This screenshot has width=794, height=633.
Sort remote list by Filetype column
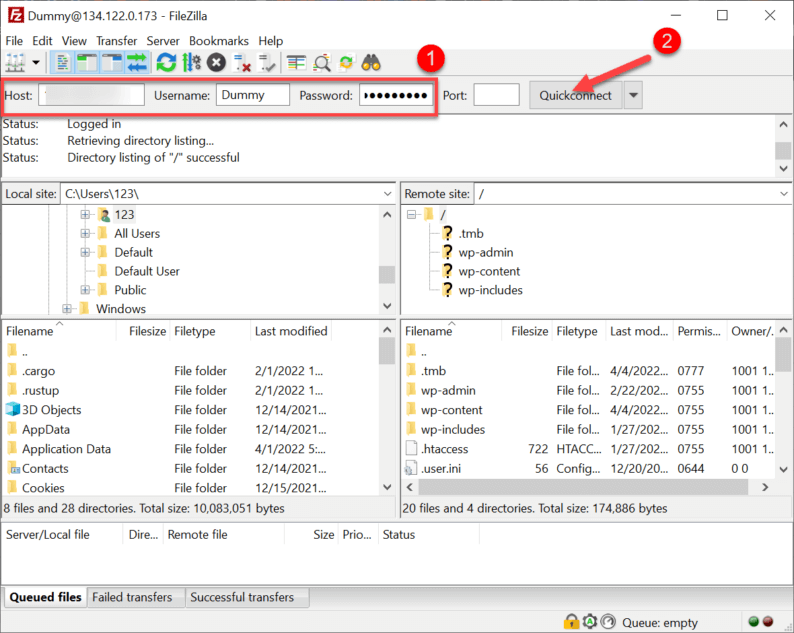pos(577,331)
